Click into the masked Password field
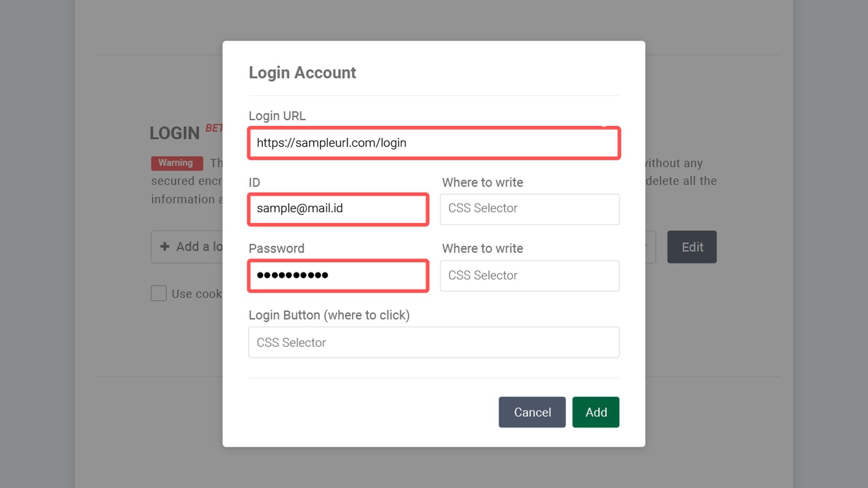The height and width of the screenshot is (488, 868). [338, 276]
